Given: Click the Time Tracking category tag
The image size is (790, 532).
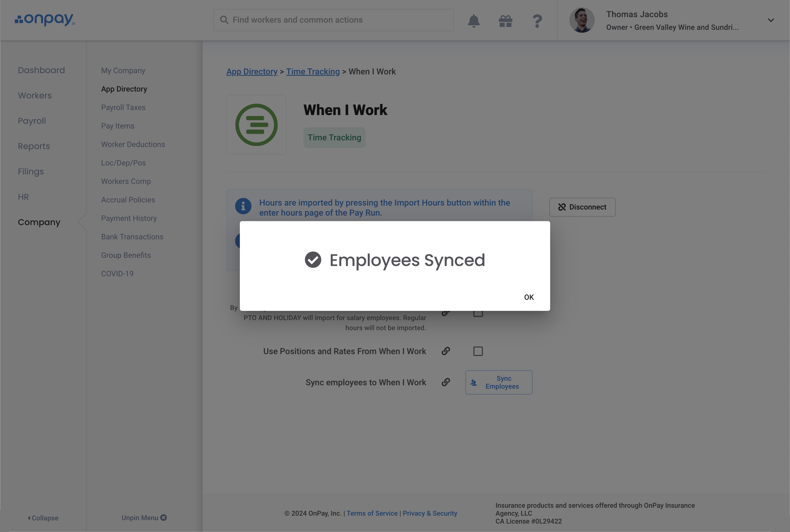Looking at the screenshot, I should [x=334, y=137].
